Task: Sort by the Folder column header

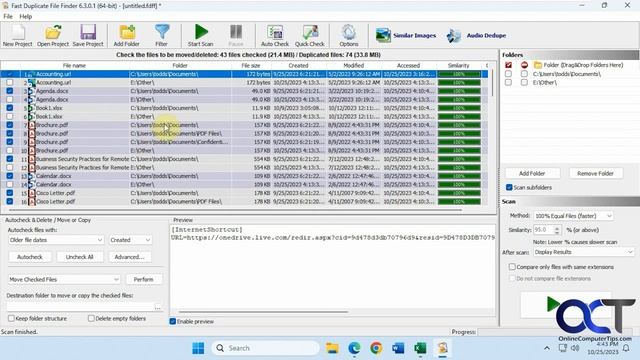Action: (x=180, y=65)
